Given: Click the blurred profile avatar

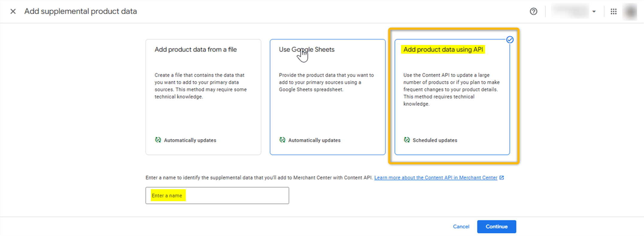Looking at the screenshot, I should 630,11.
